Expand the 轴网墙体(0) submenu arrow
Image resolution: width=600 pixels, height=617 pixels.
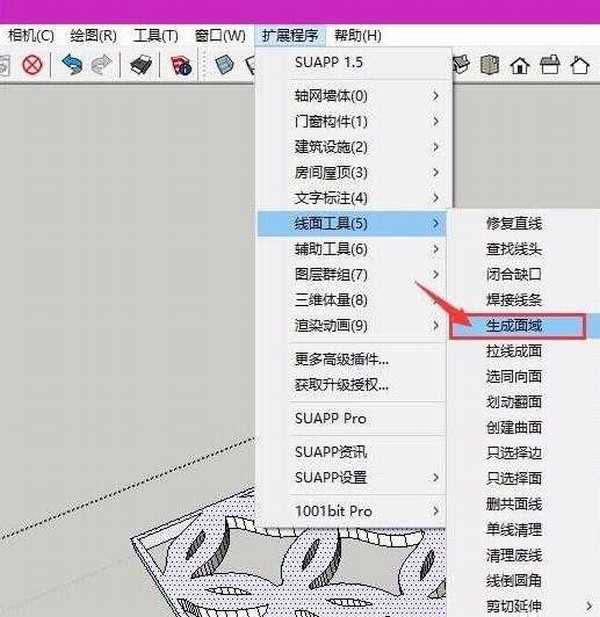pos(436,96)
